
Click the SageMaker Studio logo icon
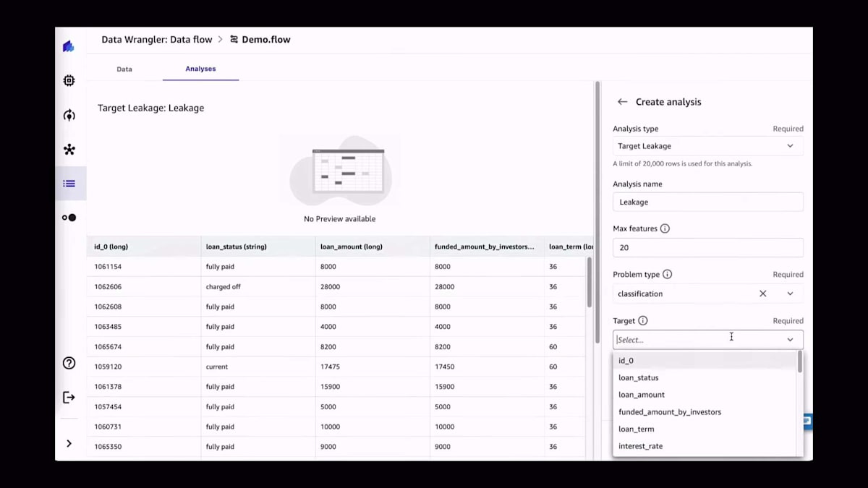69,46
